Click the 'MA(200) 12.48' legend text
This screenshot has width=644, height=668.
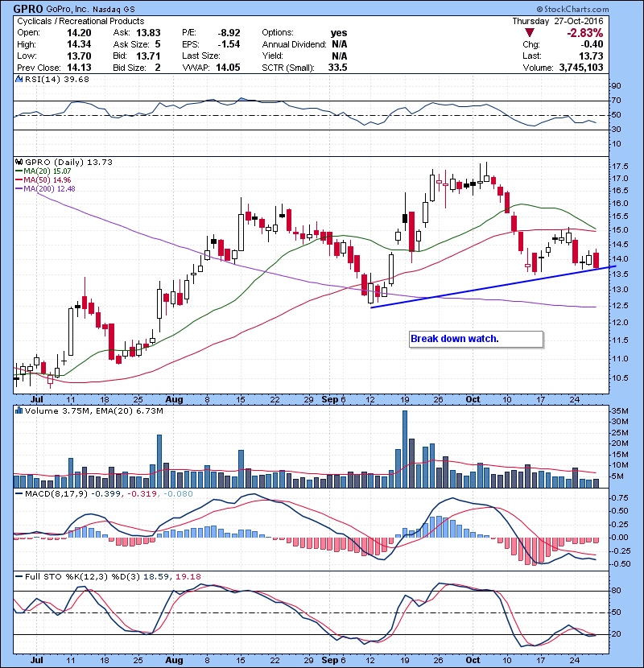pyautogui.click(x=49, y=188)
